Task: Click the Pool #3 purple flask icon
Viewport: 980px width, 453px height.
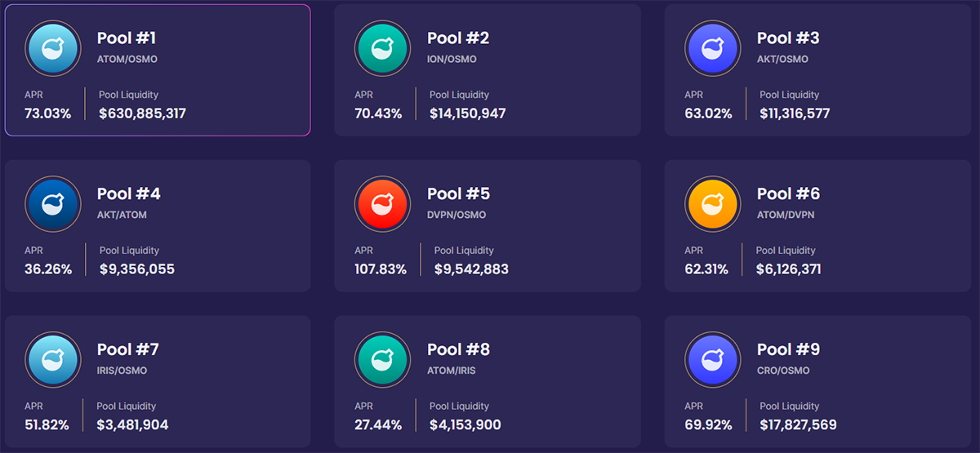Action: [x=712, y=48]
